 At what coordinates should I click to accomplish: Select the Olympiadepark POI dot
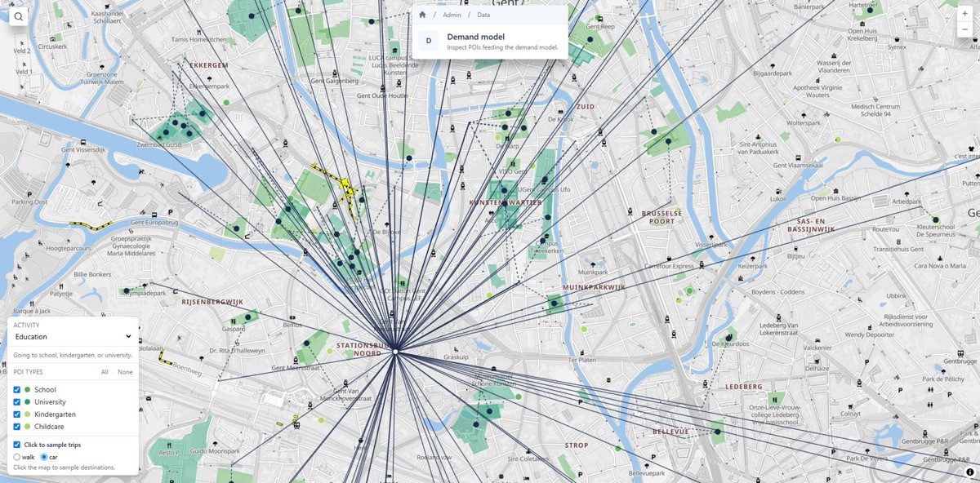(127, 290)
